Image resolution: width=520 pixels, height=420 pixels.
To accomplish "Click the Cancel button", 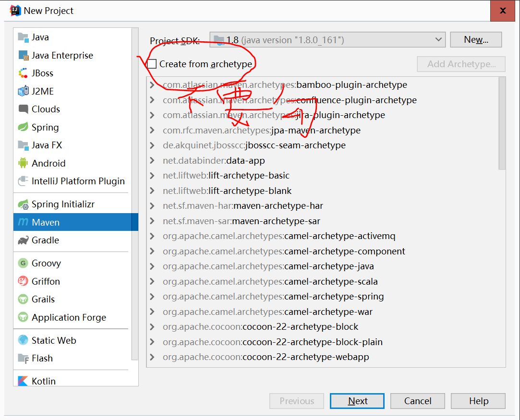I will pos(418,401).
